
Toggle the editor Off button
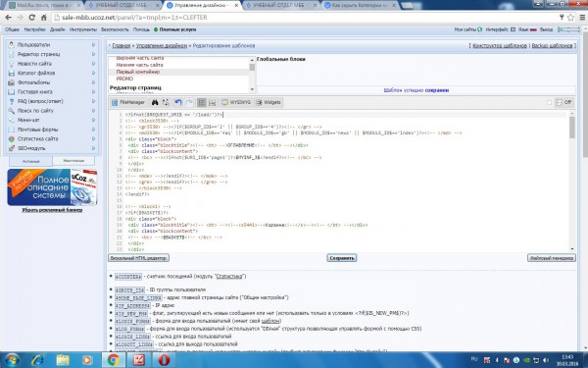[564, 102]
